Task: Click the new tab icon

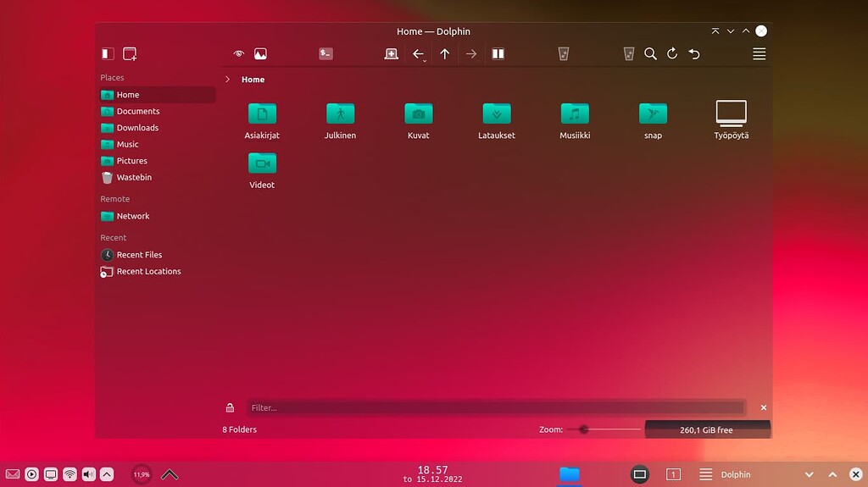Action: tap(130, 54)
